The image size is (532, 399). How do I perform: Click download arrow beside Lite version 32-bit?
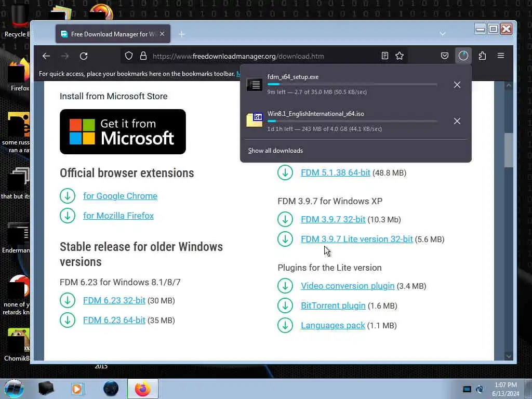[x=285, y=239]
